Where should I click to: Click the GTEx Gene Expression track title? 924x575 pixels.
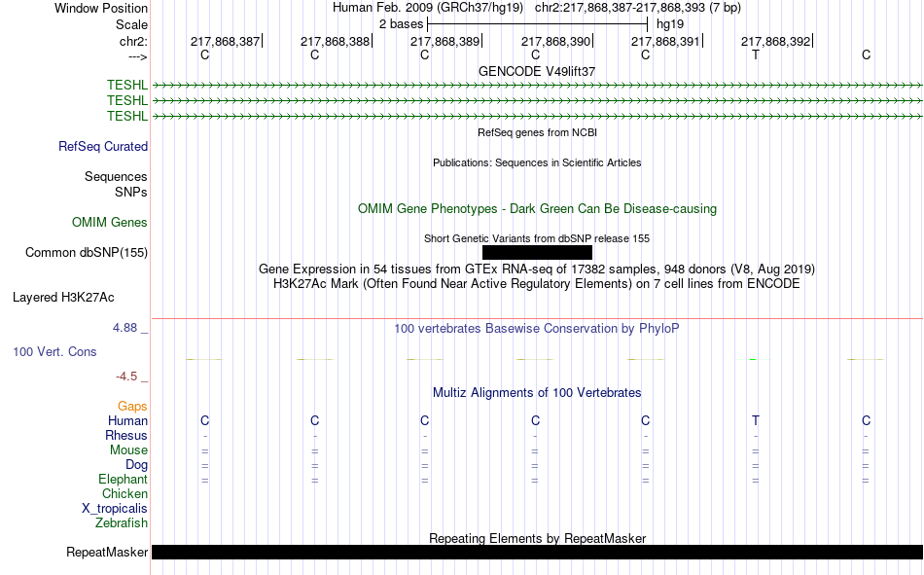537,269
